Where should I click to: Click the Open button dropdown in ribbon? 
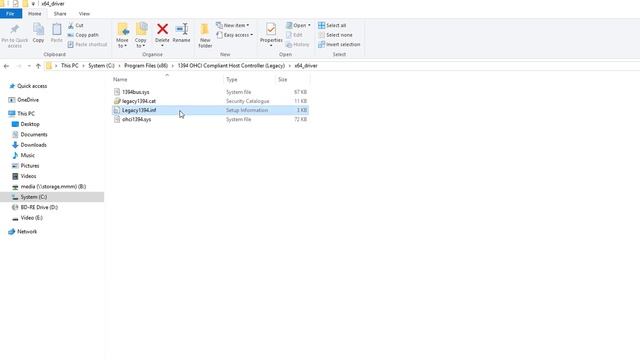pos(298,25)
